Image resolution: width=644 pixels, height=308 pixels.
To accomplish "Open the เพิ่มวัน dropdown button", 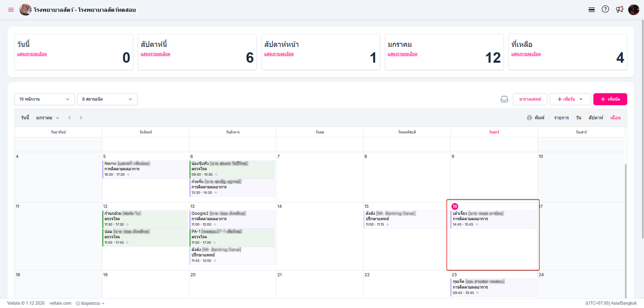I will click(x=570, y=99).
